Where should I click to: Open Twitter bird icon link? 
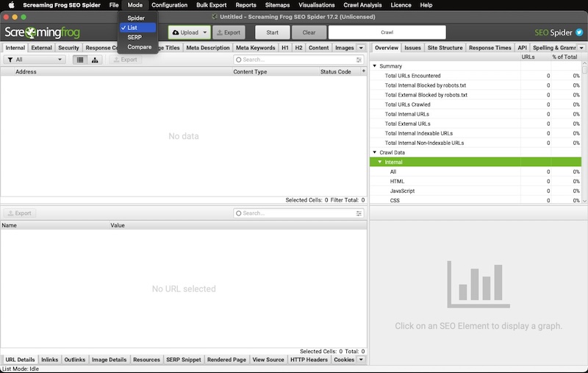[579, 32]
